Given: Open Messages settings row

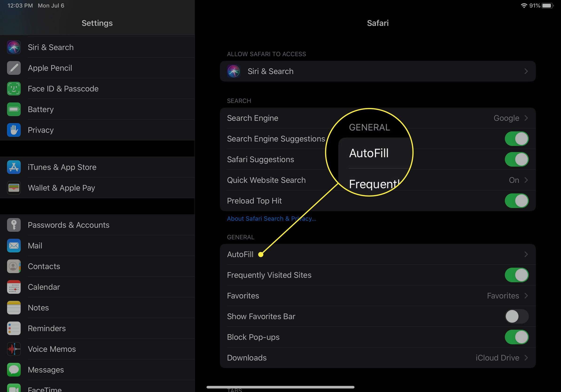Looking at the screenshot, I should click(x=97, y=370).
